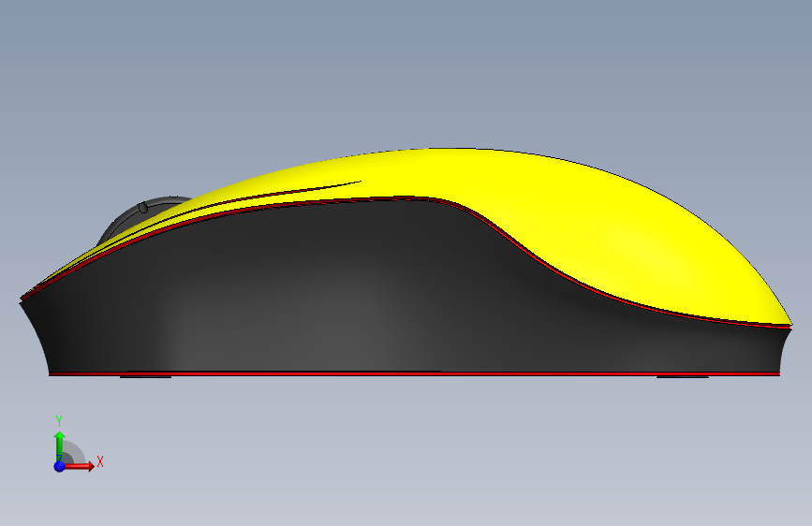Screen dimensions: 812x526
Task: Click the blue Z axis ball of the triad
Action: (60, 466)
